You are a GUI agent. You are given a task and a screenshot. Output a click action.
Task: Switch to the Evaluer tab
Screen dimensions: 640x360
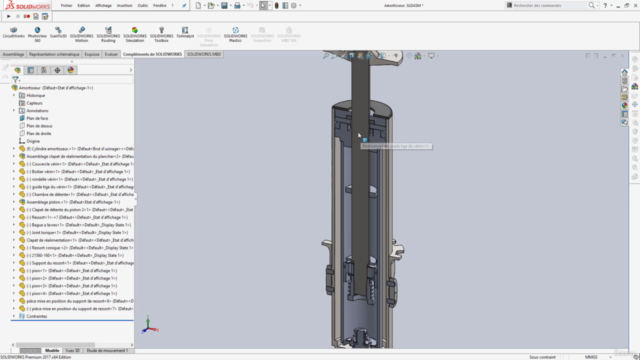(111, 54)
